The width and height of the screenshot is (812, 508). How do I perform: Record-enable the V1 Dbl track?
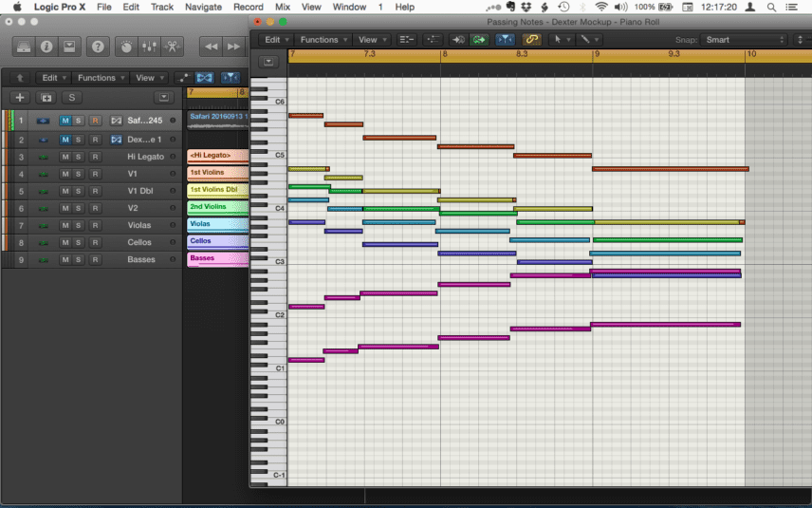coord(95,191)
